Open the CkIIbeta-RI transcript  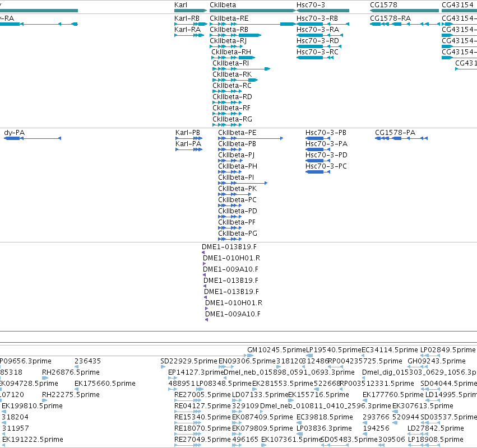[x=230, y=63]
